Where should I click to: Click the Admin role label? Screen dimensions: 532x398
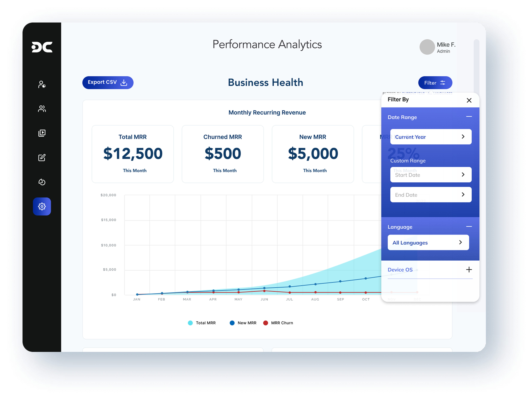[443, 51]
